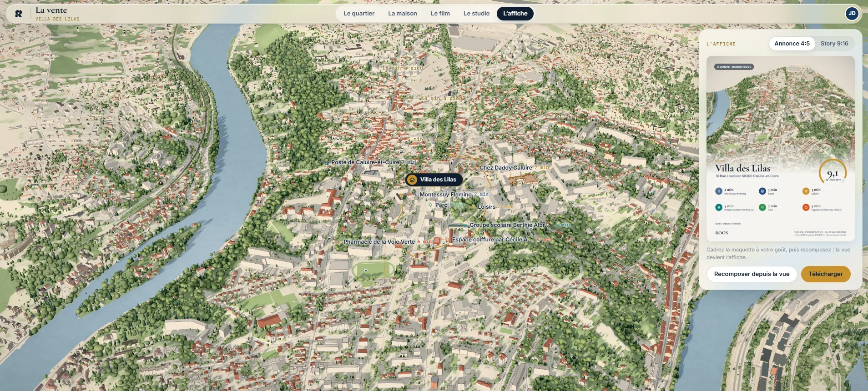
Task: Click the poster's Sport category icon
Action: point(762,191)
